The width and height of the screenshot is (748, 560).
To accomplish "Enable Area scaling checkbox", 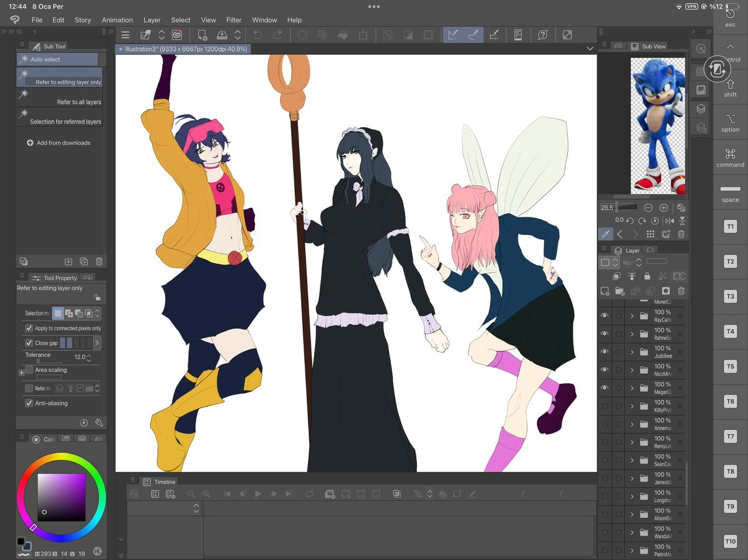I will 29,370.
